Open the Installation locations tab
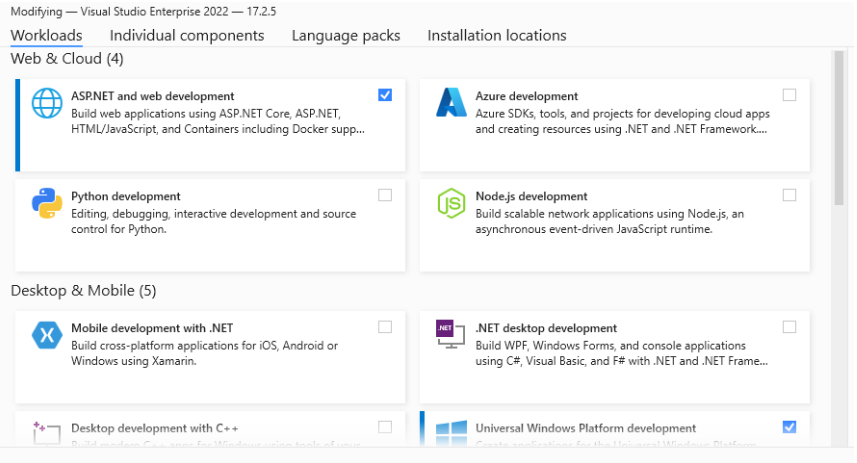Viewport: 857px width, 463px height. click(x=497, y=36)
